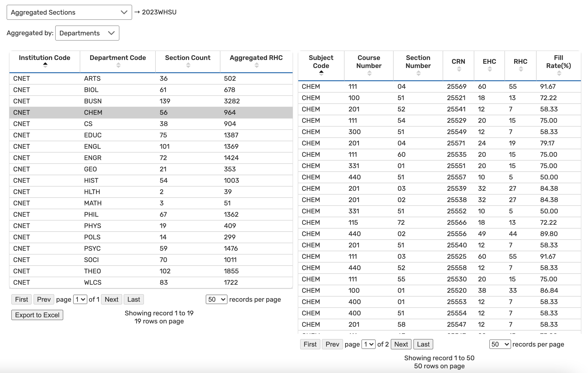The image size is (588, 373).
Task: Open right table records per page dropdown
Action: pyautogui.click(x=500, y=344)
